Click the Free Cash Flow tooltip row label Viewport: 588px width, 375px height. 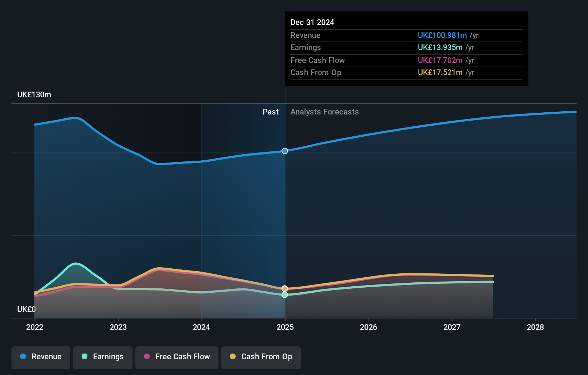pyautogui.click(x=318, y=60)
